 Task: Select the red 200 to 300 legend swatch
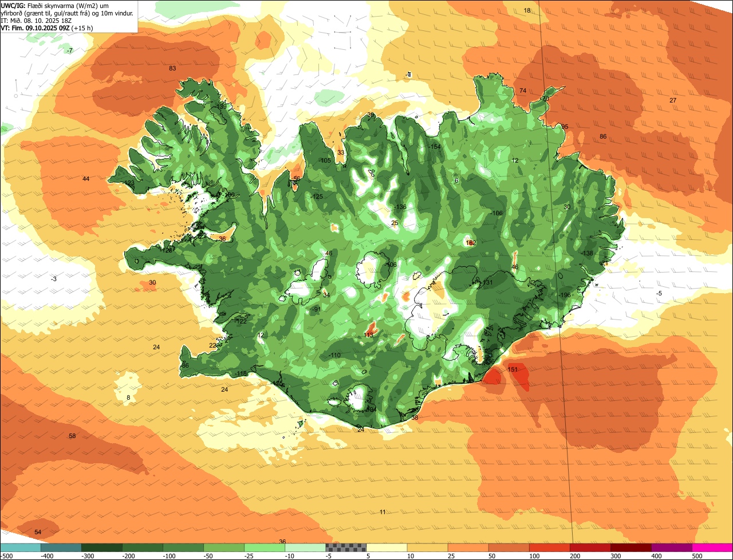[x=590, y=547]
